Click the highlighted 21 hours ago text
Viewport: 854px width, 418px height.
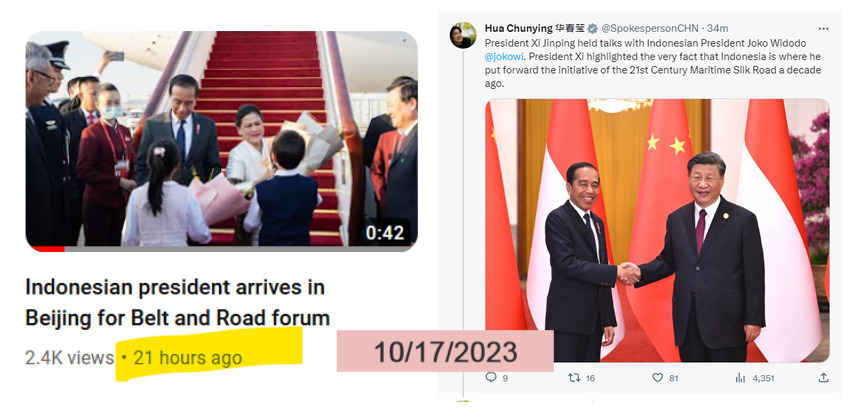(x=187, y=358)
